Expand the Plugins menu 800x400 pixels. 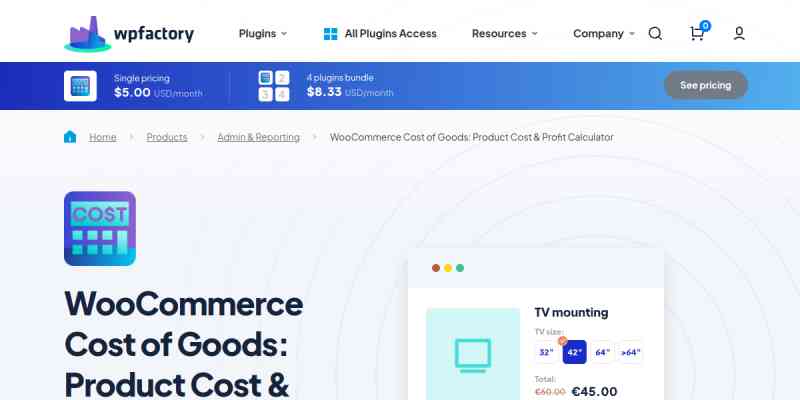[263, 34]
